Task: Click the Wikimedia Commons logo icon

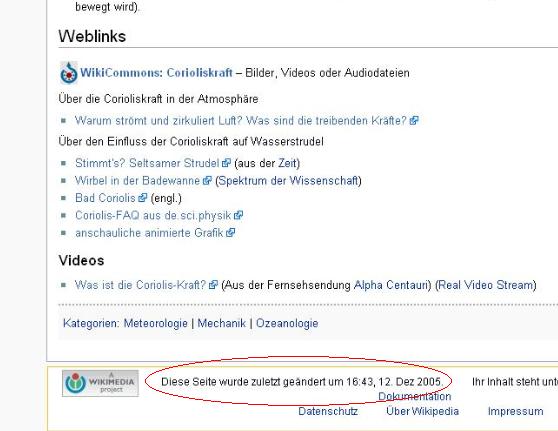Action: click(x=68, y=73)
